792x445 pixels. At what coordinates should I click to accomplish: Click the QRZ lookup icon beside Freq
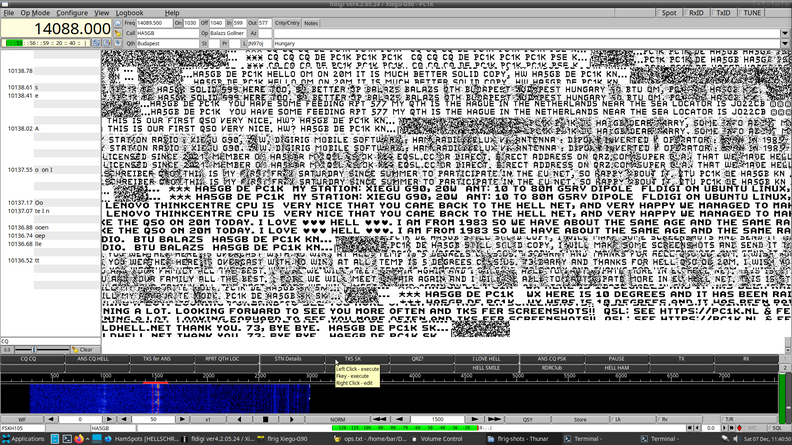click(x=118, y=22)
